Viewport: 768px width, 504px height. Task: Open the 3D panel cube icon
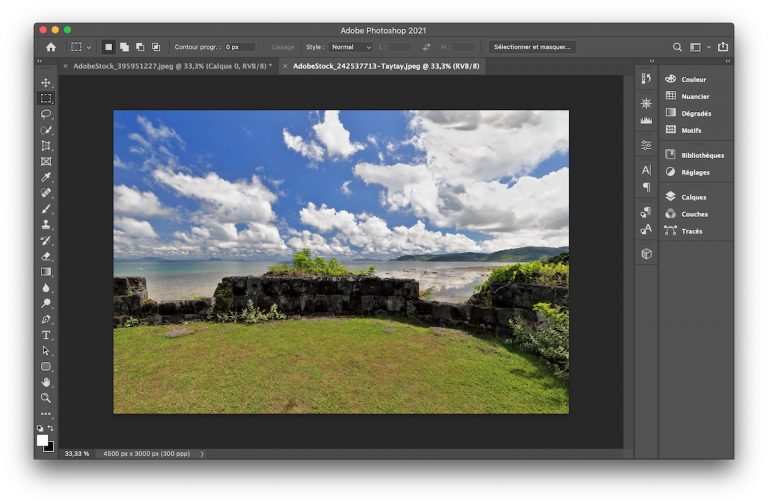pyautogui.click(x=646, y=254)
